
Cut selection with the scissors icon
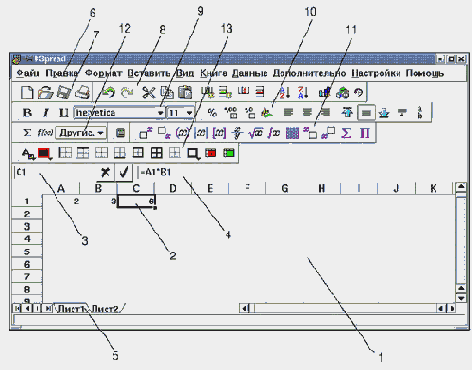[149, 92]
